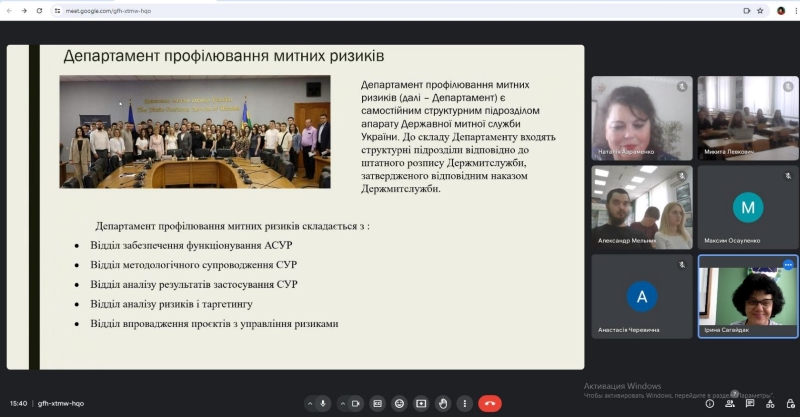This screenshot has height=417, width=800.
Task: Click the Present now screen share icon
Action: 421,404
